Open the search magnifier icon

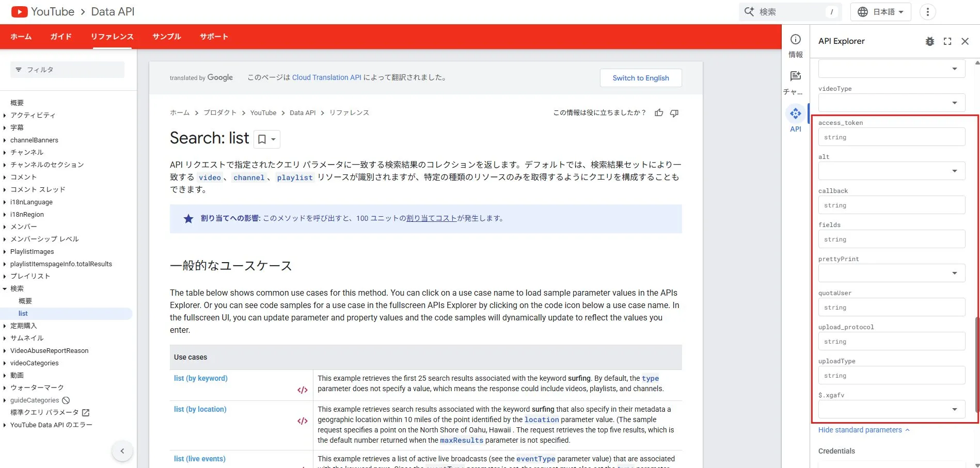749,11
